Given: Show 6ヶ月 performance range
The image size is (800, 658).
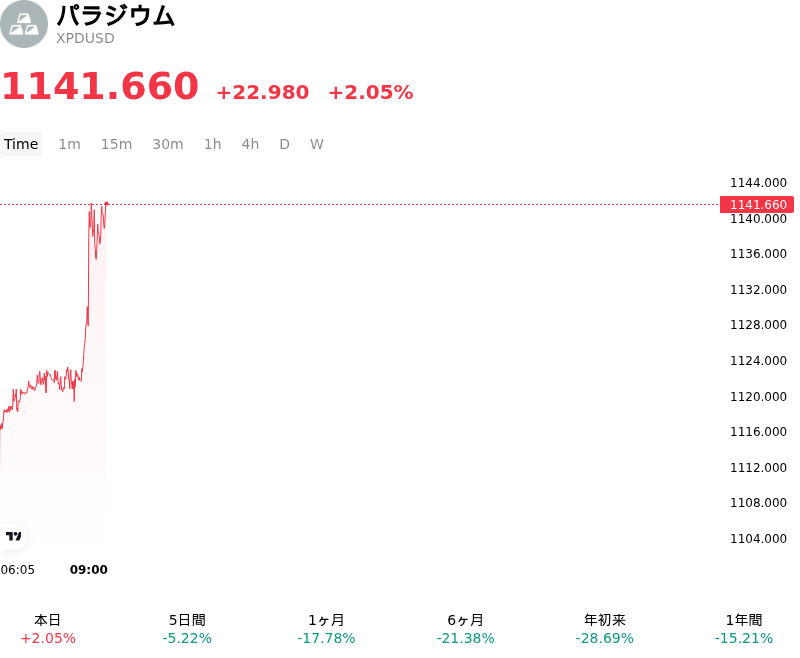Looking at the screenshot, I should 465,629.
